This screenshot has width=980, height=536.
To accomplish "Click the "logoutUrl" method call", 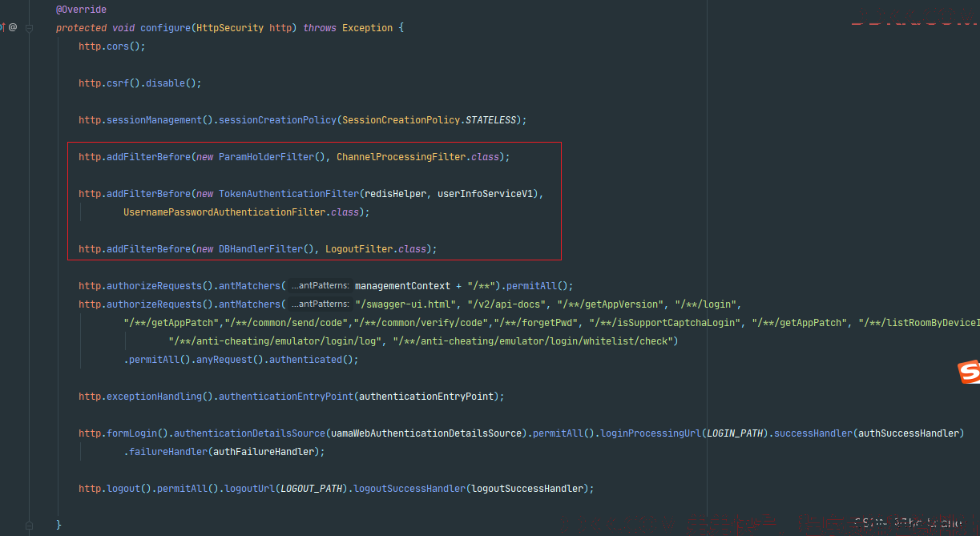I will pos(249,489).
